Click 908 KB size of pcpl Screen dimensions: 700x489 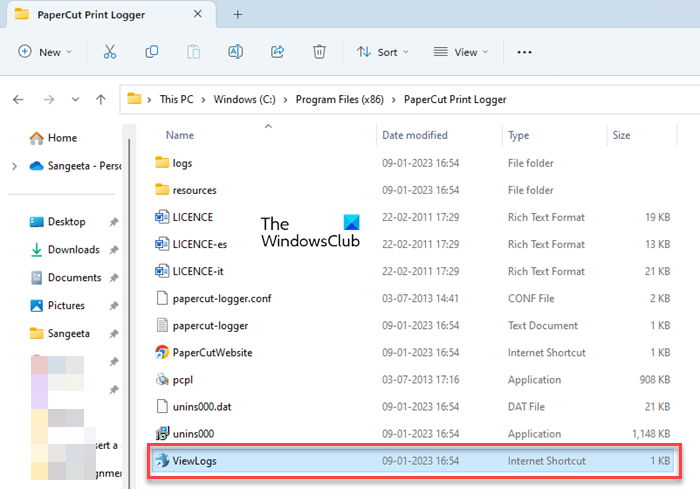tap(654, 380)
